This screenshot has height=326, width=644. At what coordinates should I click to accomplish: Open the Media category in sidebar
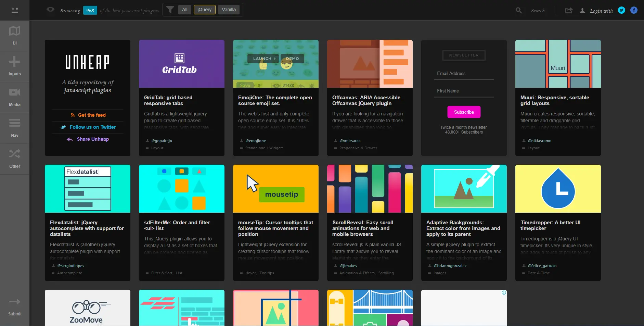coord(15,97)
